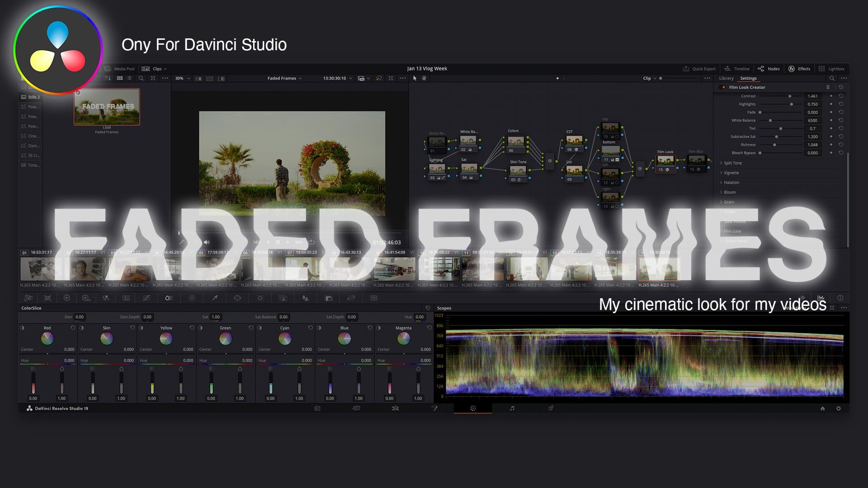Viewport: 868px width, 488px height.
Task: Switch gallery to thumbnail grid view
Action: [120, 78]
